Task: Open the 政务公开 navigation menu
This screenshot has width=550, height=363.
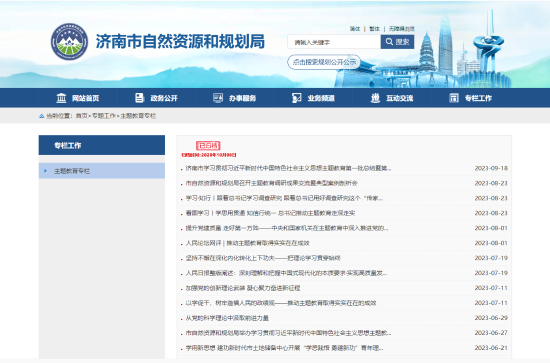Action: pos(156,98)
